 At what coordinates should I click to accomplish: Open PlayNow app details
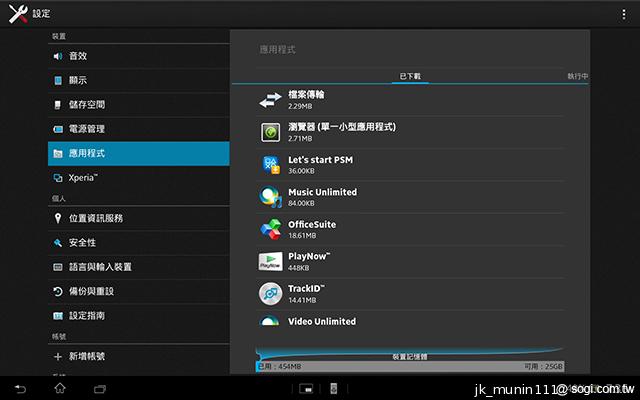[410, 262]
